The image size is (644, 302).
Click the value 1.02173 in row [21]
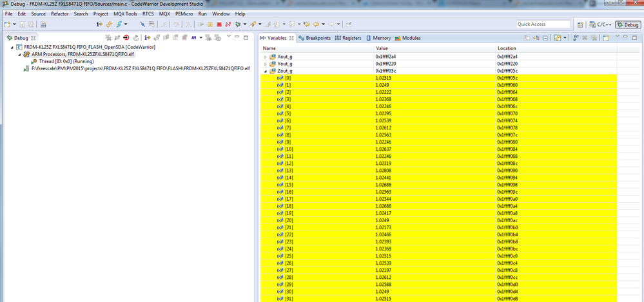(x=384, y=227)
